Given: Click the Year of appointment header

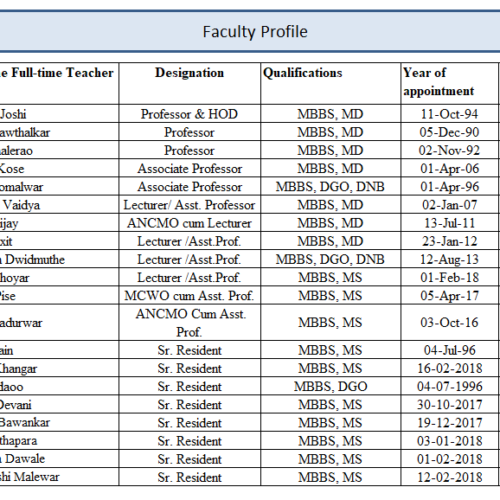Looking at the screenshot, I should (450, 83).
